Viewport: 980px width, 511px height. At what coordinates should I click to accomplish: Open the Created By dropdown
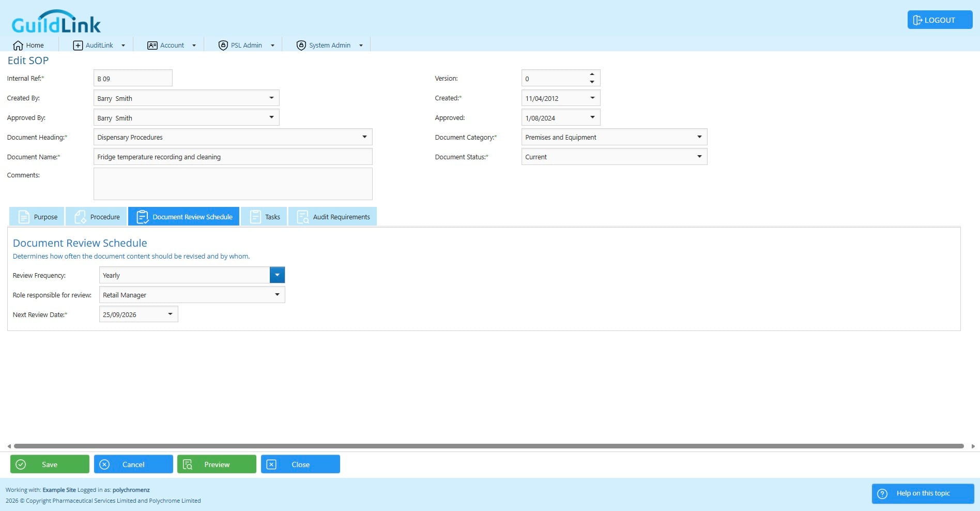(271, 98)
